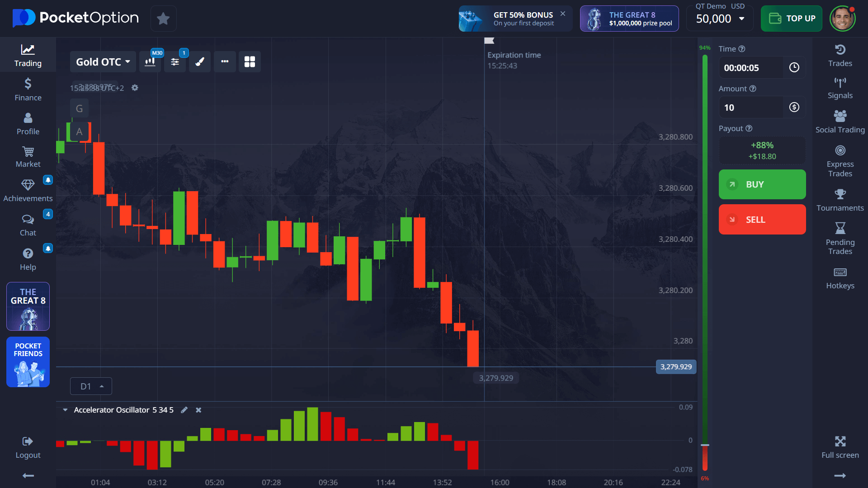Screen dimensions: 868x488
Task: Open the Signals panel
Action: pos(840,88)
